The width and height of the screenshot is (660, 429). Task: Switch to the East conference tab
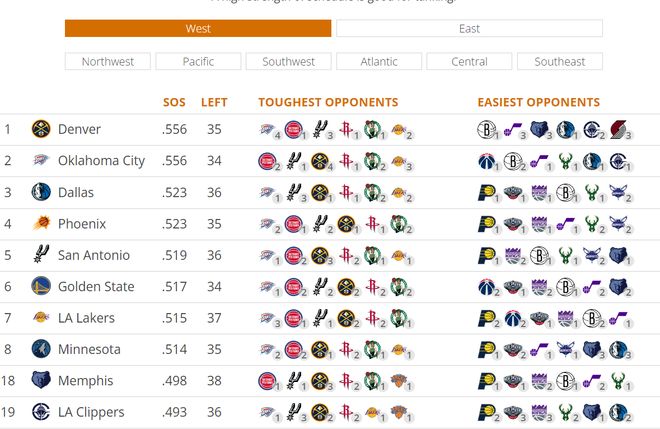coord(469,28)
